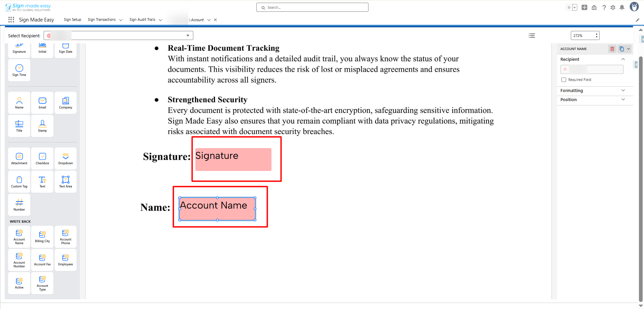Open the Sign Setup tab
The image size is (644, 309).
coord(72,20)
